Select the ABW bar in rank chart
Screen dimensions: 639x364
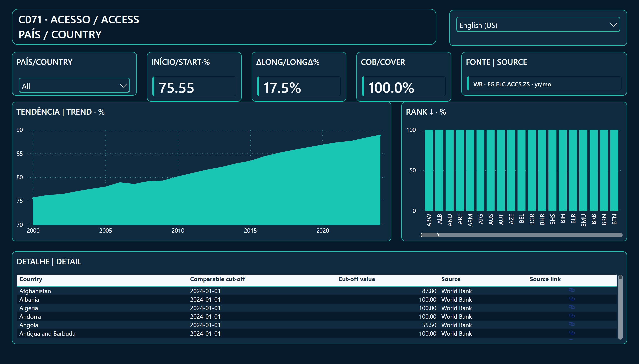(429, 170)
